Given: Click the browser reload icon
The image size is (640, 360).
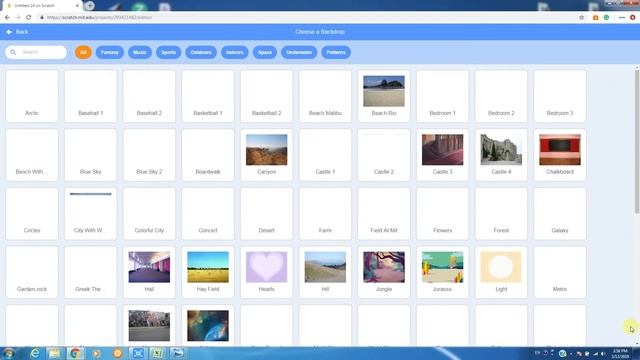Looking at the screenshot, I should (29, 18).
